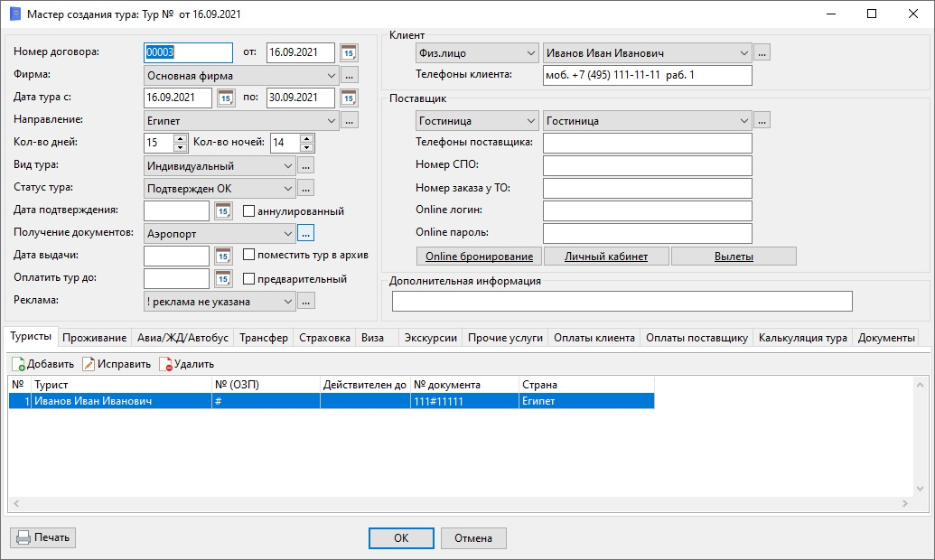Switch to the Проживание tab

click(x=95, y=338)
